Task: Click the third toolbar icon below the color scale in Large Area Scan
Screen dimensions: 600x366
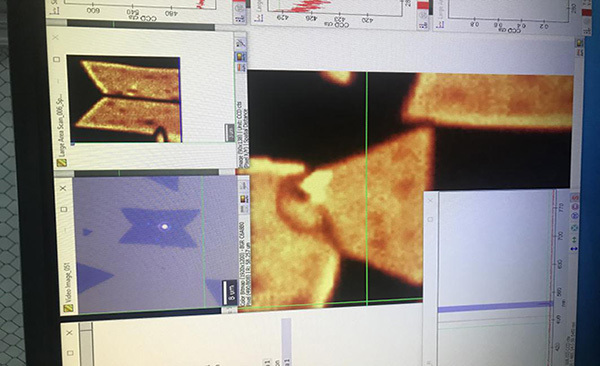Action: click(241, 68)
